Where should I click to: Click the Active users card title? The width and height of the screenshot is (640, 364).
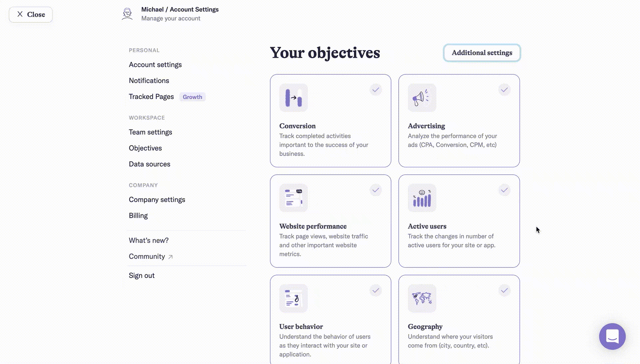click(427, 226)
